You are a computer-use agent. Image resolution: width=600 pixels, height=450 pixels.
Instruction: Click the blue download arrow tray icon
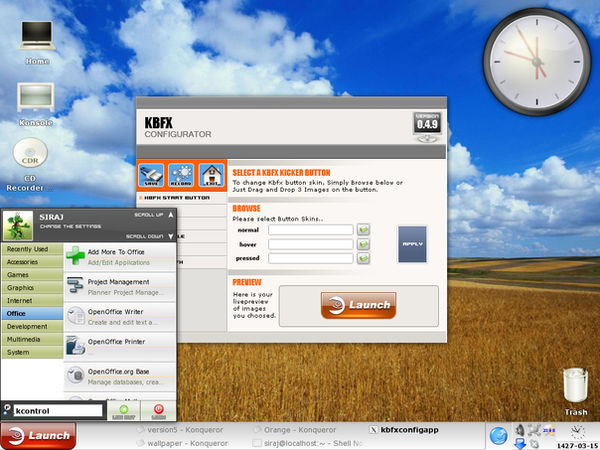[x=520, y=444]
